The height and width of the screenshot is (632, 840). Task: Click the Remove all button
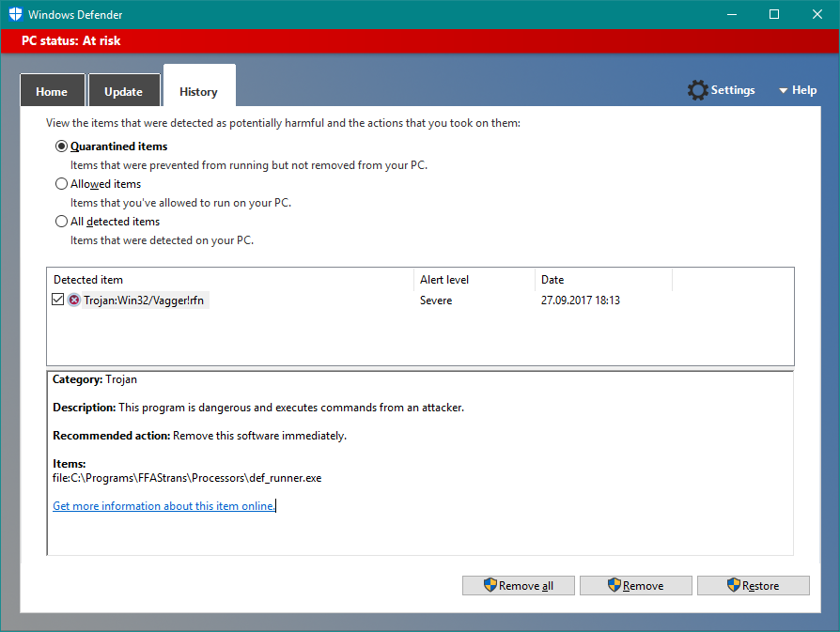tap(519, 585)
